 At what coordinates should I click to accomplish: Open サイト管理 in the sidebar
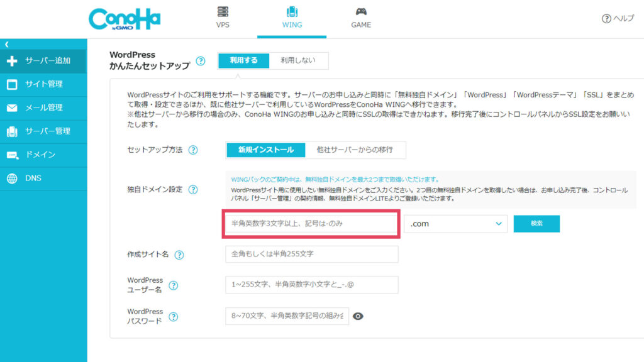[43, 85]
